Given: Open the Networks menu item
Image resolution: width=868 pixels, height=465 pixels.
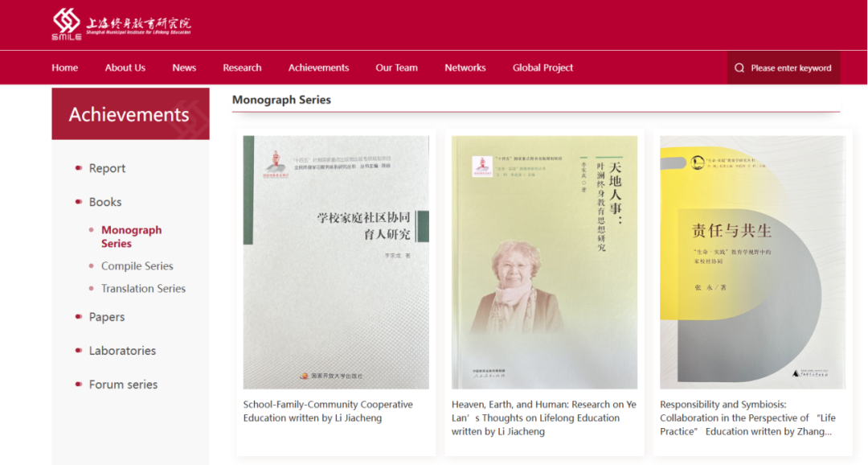Looking at the screenshot, I should pos(465,68).
